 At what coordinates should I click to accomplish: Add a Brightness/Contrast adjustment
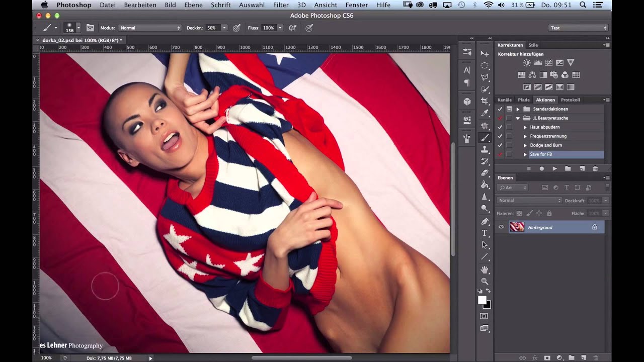(x=526, y=63)
